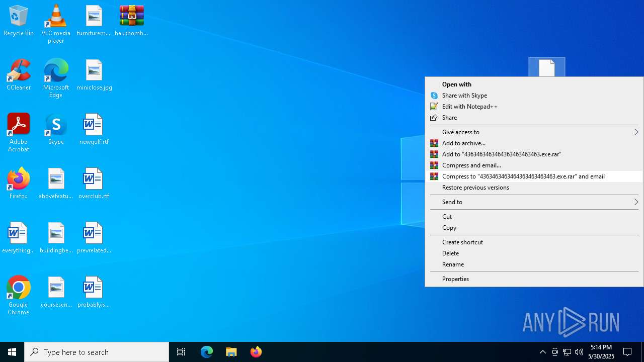Select the hausbomb... WinRAR archive icon
Screen dimensions: 644x362
pos(131,21)
